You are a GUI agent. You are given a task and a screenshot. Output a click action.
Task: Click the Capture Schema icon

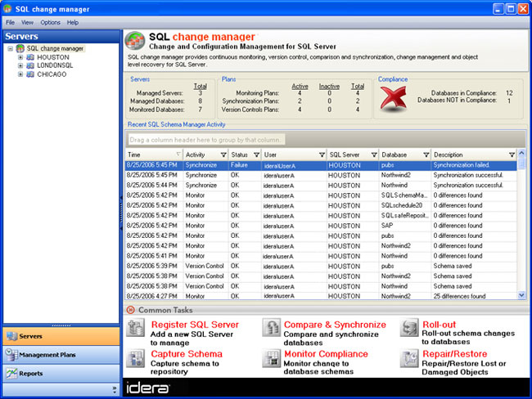(x=135, y=358)
